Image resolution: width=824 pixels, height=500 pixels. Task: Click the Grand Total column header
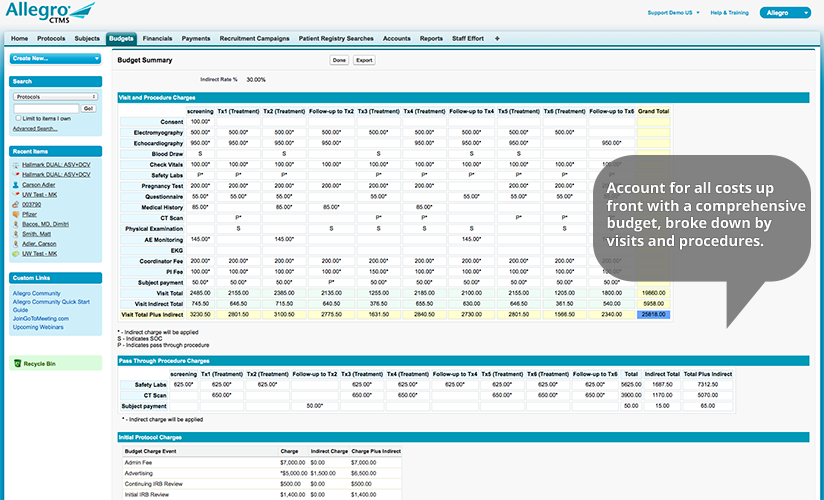654,111
